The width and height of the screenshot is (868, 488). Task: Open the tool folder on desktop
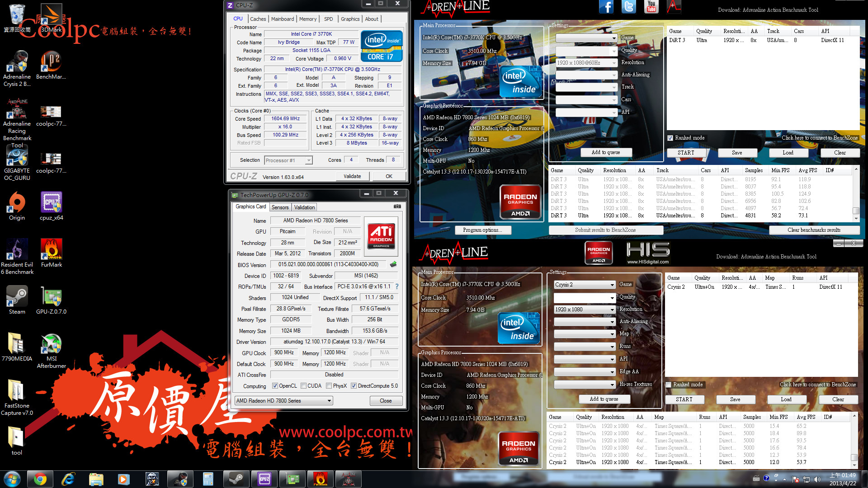[x=17, y=441]
